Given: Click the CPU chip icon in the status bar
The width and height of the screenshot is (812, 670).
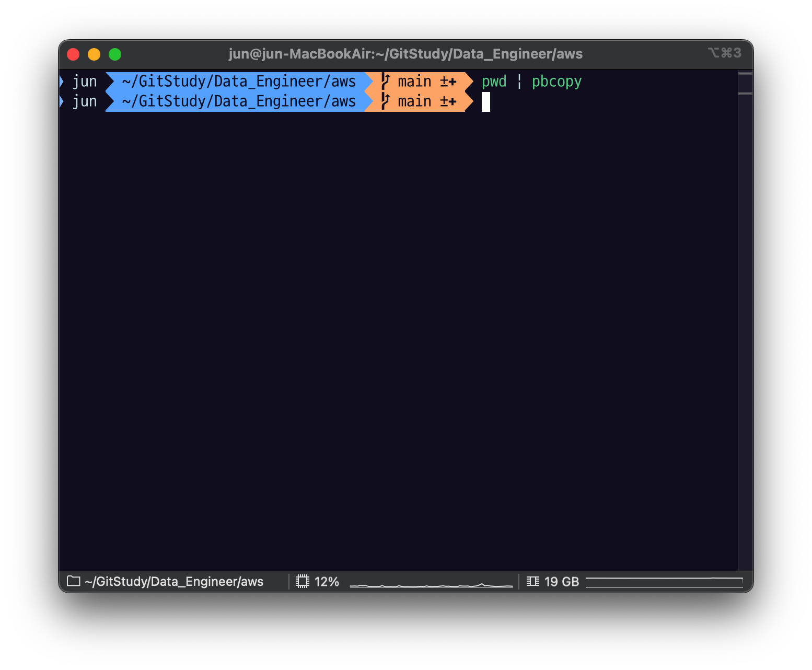Looking at the screenshot, I should point(303,581).
